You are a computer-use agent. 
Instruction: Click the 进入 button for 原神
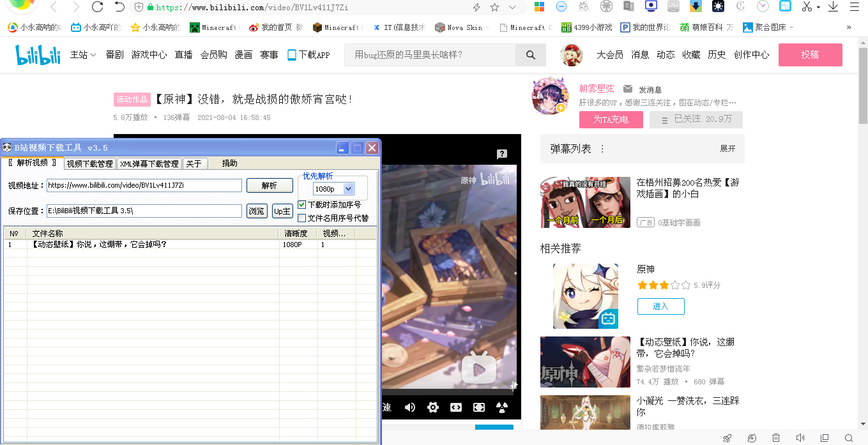coord(660,306)
